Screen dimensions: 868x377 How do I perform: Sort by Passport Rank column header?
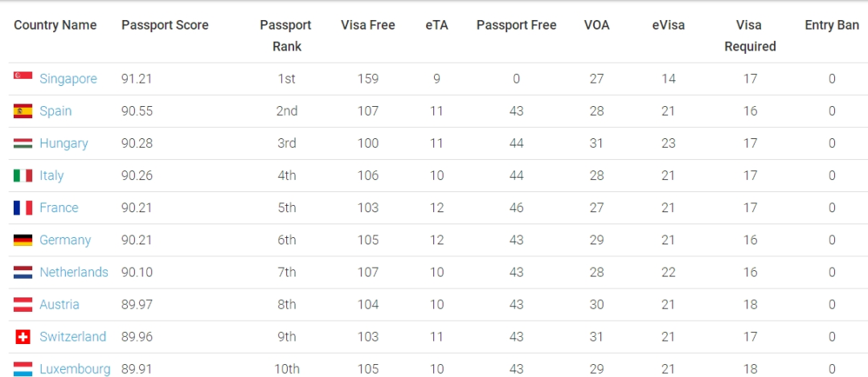pos(286,35)
